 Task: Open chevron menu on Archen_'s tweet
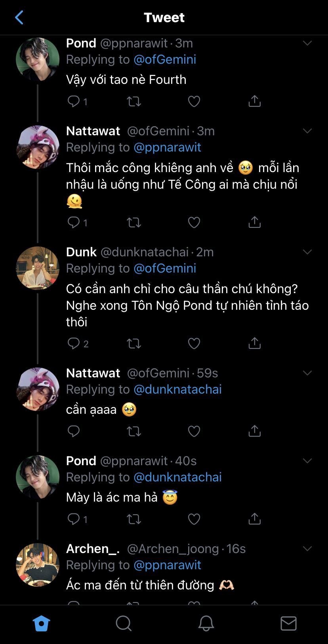pyautogui.click(x=307, y=549)
